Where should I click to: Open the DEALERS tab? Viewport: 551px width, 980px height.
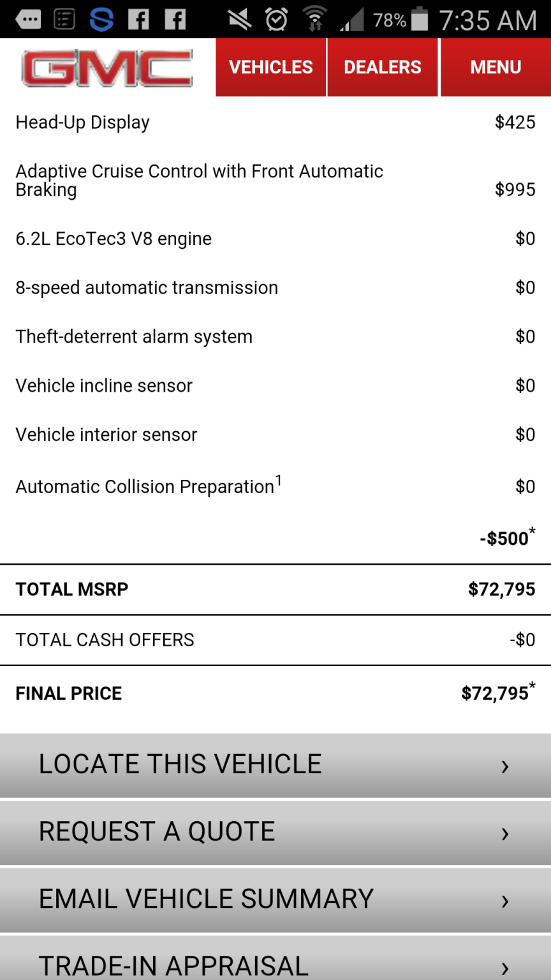[x=383, y=68]
